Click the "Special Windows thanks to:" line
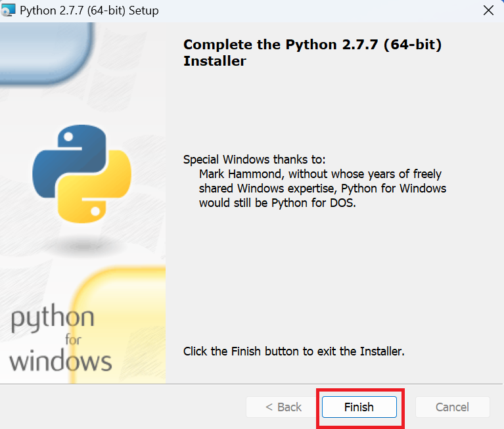 tap(254, 160)
